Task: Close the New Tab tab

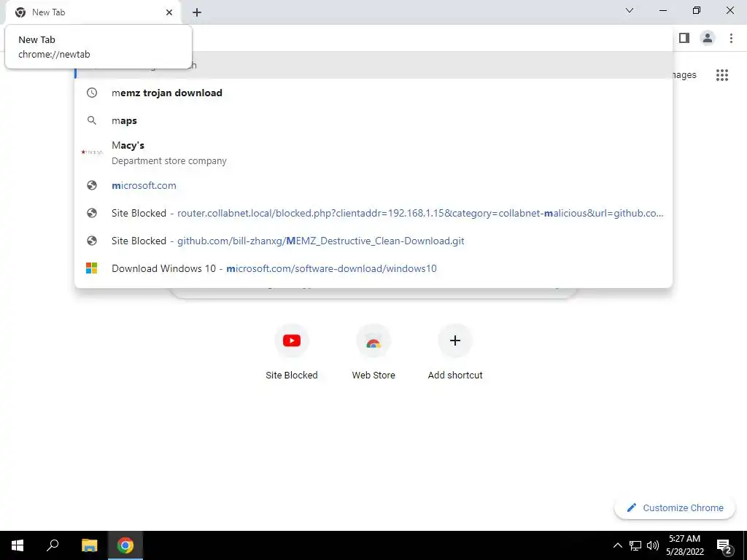Action: [169, 12]
